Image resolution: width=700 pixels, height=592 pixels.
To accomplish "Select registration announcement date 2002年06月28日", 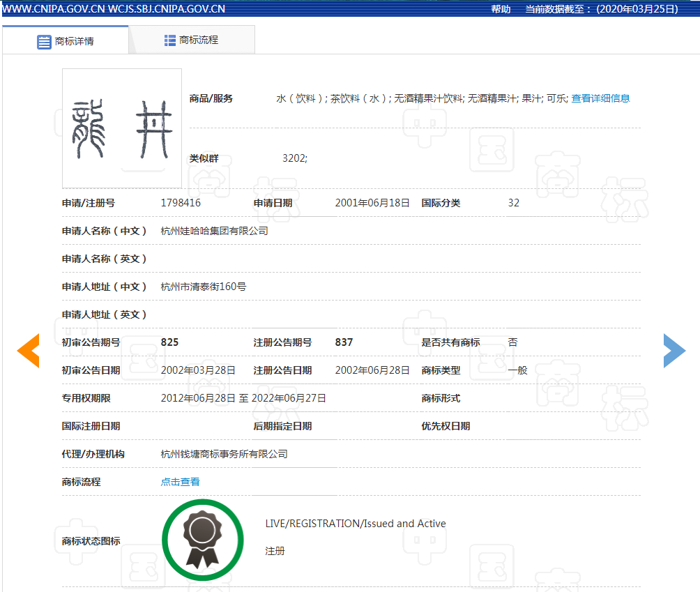I will tap(372, 370).
